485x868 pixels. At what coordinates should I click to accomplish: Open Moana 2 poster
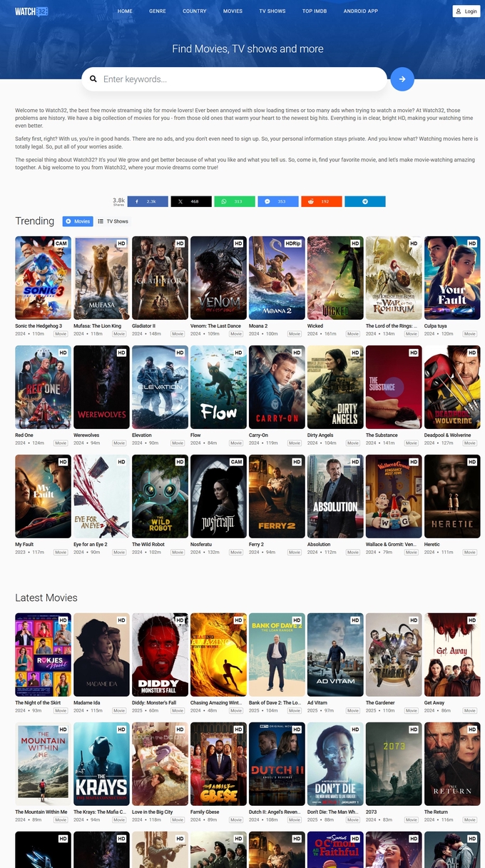[x=277, y=278]
